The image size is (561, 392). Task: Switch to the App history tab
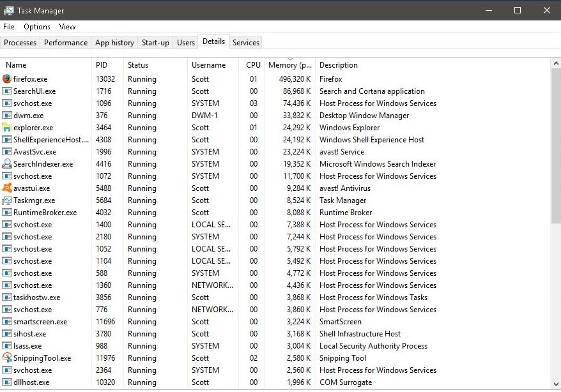[114, 43]
